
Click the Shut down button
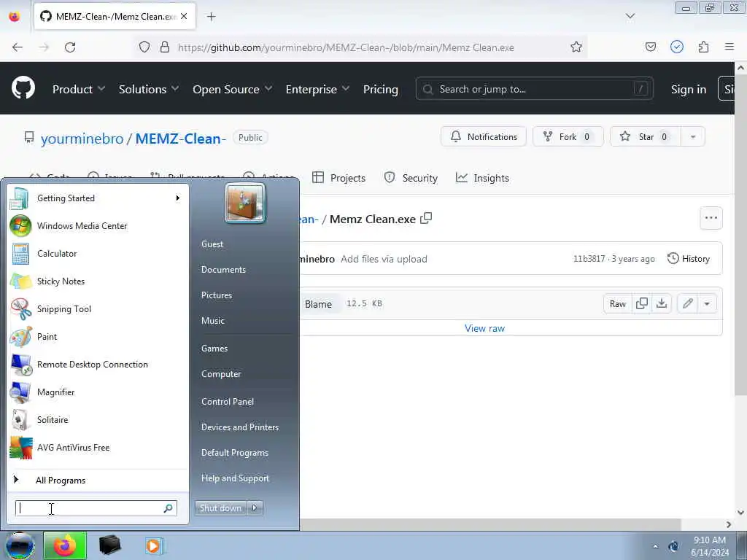[x=220, y=508]
